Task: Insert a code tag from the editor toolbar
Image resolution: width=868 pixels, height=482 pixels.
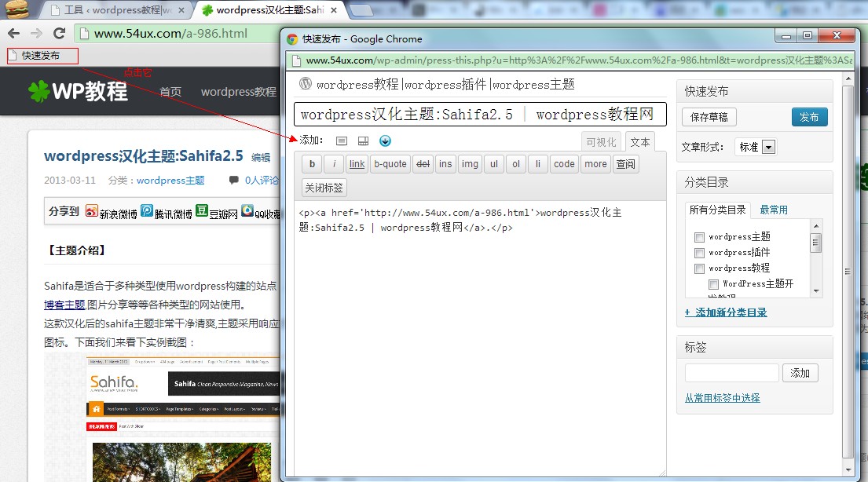Action: pyautogui.click(x=564, y=163)
